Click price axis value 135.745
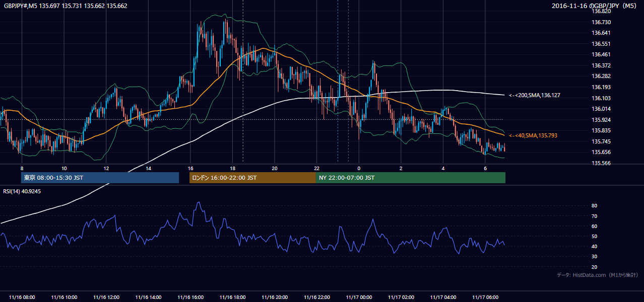 (602, 141)
